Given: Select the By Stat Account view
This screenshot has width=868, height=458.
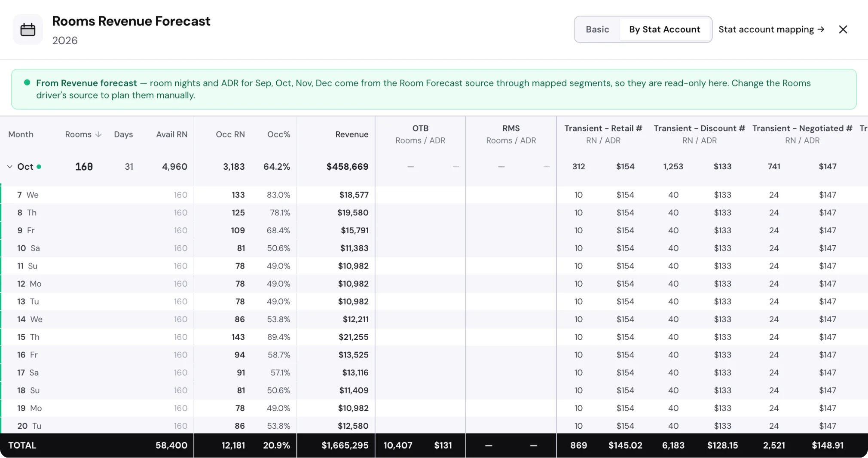Looking at the screenshot, I should click(x=664, y=29).
